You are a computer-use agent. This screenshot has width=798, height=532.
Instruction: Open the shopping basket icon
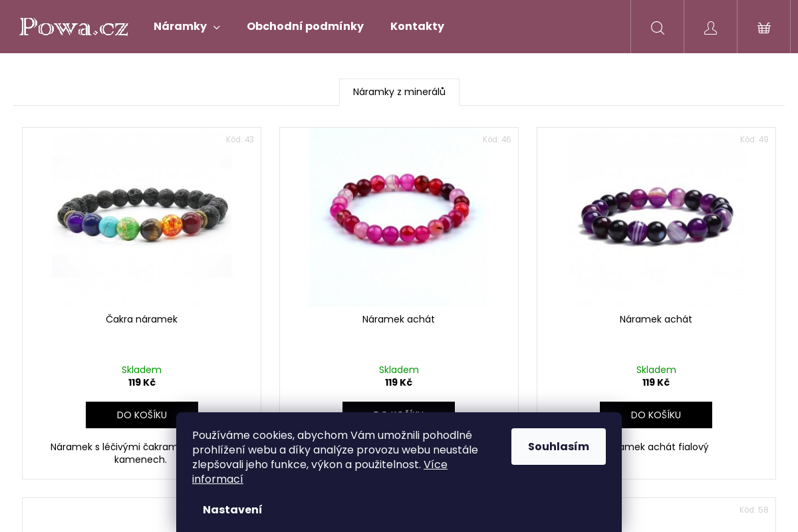(763, 27)
